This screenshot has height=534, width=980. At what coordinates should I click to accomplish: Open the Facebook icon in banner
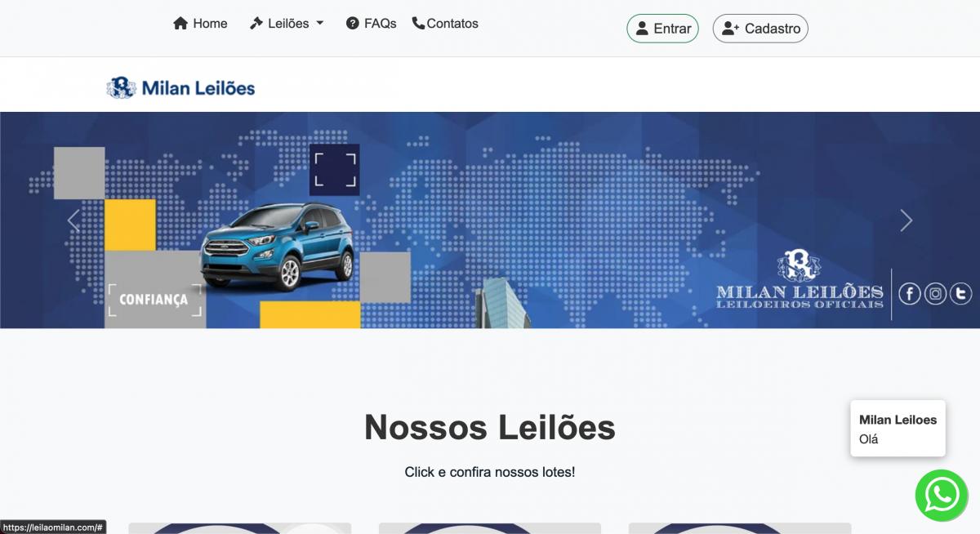pyautogui.click(x=910, y=293)
